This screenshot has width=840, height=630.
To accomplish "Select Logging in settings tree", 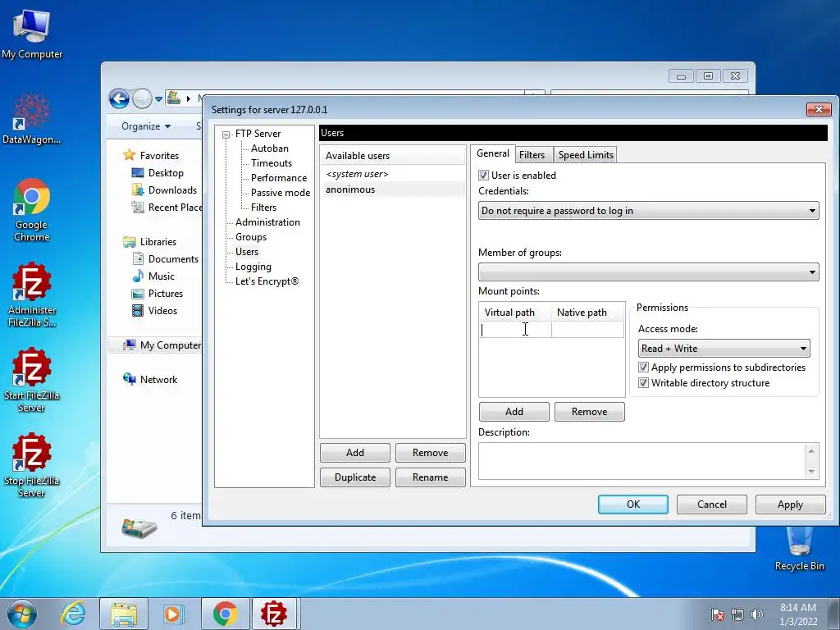I will [253, 267].
